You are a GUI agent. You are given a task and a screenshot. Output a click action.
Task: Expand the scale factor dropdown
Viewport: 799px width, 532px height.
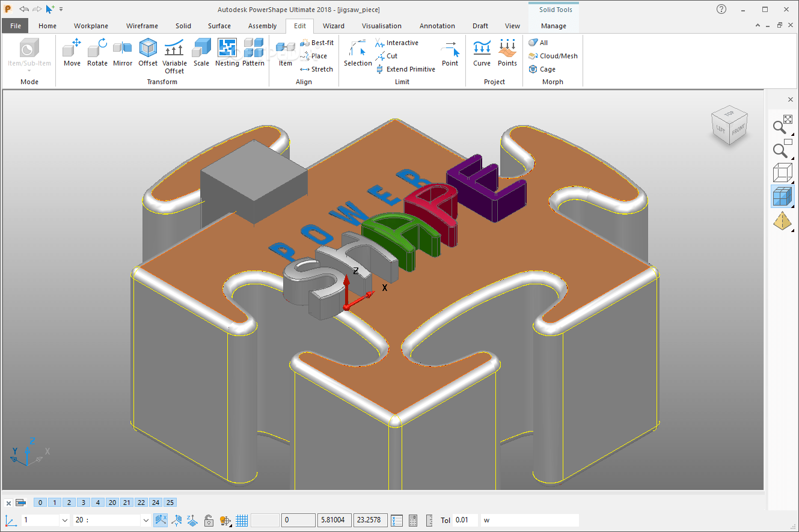click(146, 520)
